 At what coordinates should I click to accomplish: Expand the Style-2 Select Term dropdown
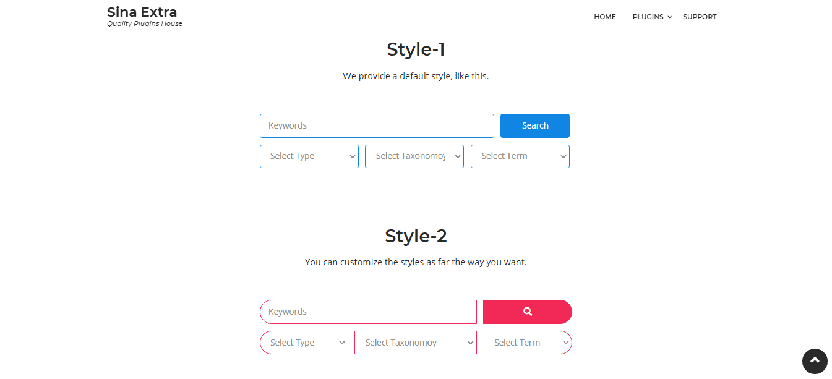[524, 342]
